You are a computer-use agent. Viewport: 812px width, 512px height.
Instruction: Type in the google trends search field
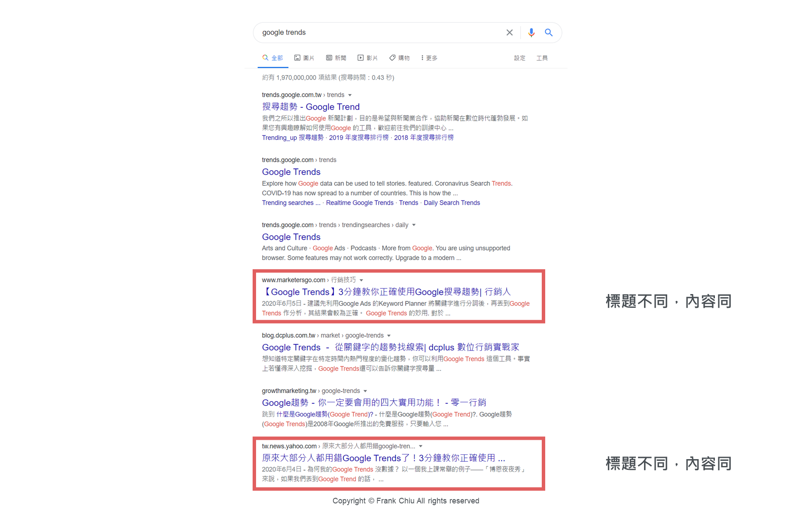[378, 33]
